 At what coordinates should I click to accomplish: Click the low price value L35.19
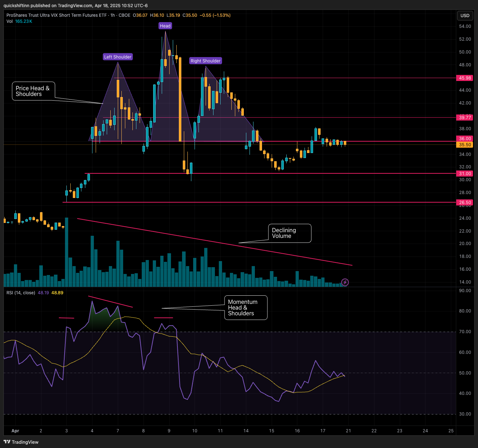pos(173,15)
